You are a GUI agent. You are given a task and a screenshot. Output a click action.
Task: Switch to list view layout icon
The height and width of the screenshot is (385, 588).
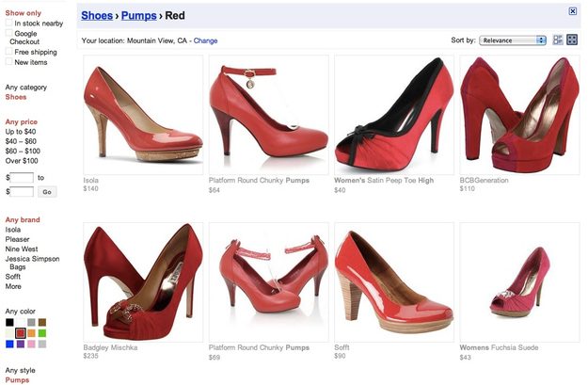tap(558, 40)
